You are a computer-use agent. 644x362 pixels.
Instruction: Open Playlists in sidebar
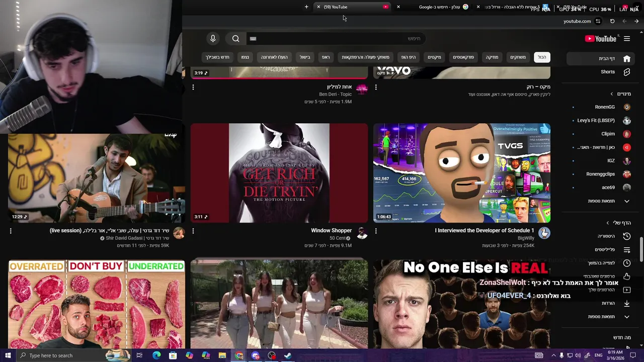pos(601,250)
